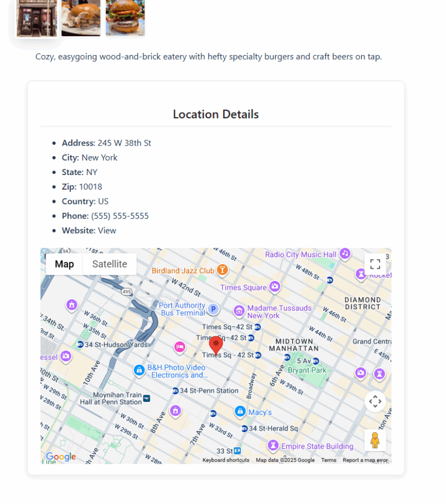The width and height of the screenshot is (446, 504).
Task: Select the Map view tab
Action: [x=64, y=264]
